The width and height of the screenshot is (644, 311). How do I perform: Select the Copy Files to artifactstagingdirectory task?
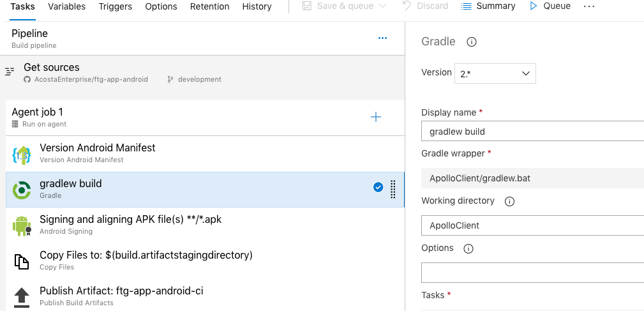tap(205, 261)
